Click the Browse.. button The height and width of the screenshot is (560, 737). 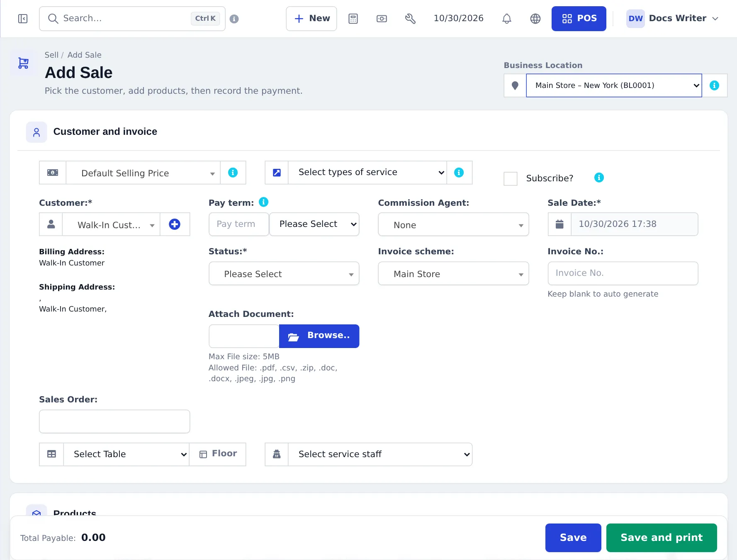click(x=319, y=336)
